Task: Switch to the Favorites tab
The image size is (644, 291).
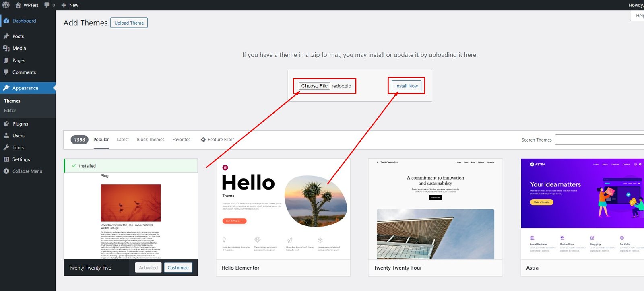Action: coord(182,140)
